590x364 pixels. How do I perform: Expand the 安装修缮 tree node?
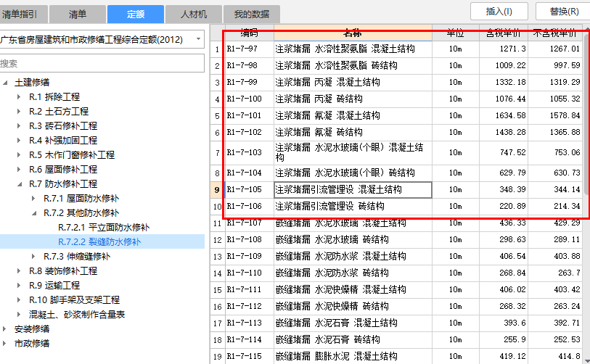click(4, 329)
